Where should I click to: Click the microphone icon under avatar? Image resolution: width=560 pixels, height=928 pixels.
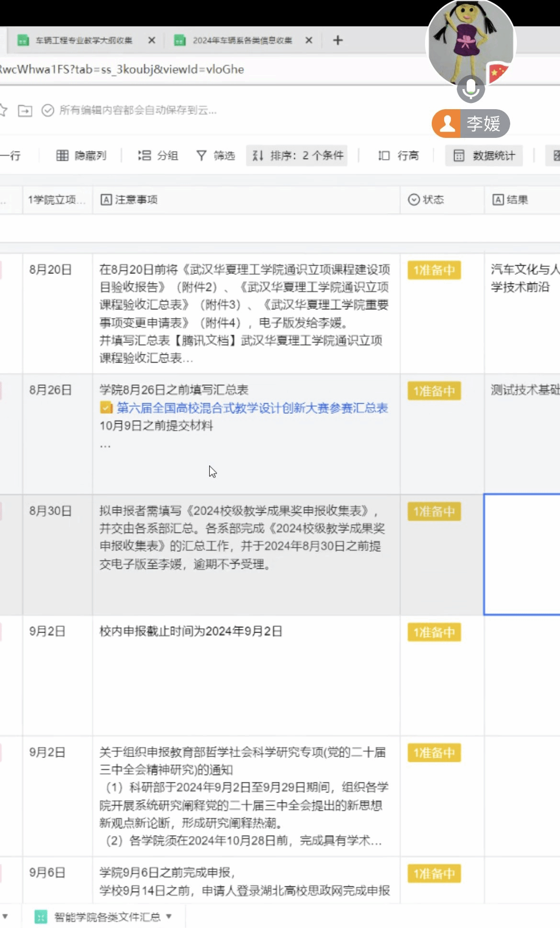coord(470,88)
